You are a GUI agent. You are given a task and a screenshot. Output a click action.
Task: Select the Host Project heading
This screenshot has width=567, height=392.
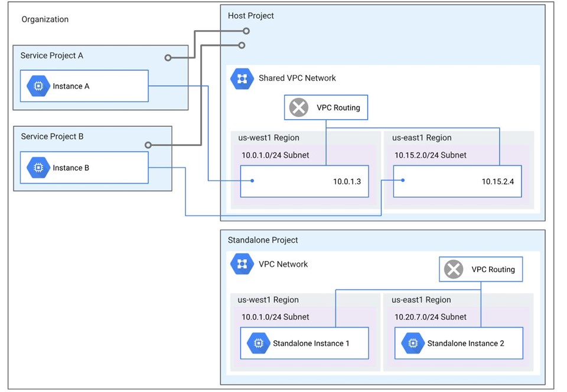[251, 16]
